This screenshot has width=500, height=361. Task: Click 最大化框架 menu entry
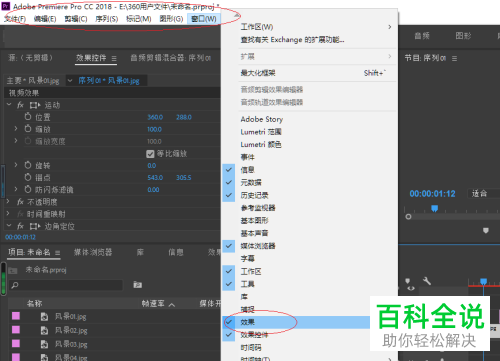point(258,73)
